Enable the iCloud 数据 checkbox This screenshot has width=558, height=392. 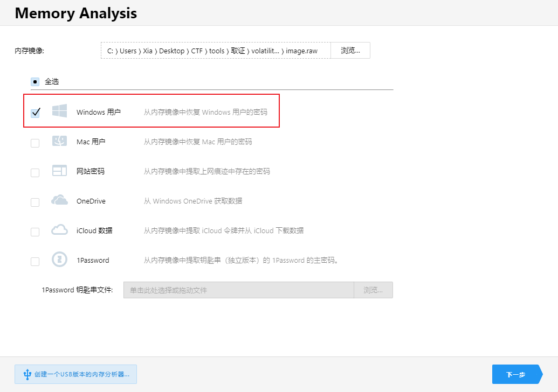tap(35, 232)
